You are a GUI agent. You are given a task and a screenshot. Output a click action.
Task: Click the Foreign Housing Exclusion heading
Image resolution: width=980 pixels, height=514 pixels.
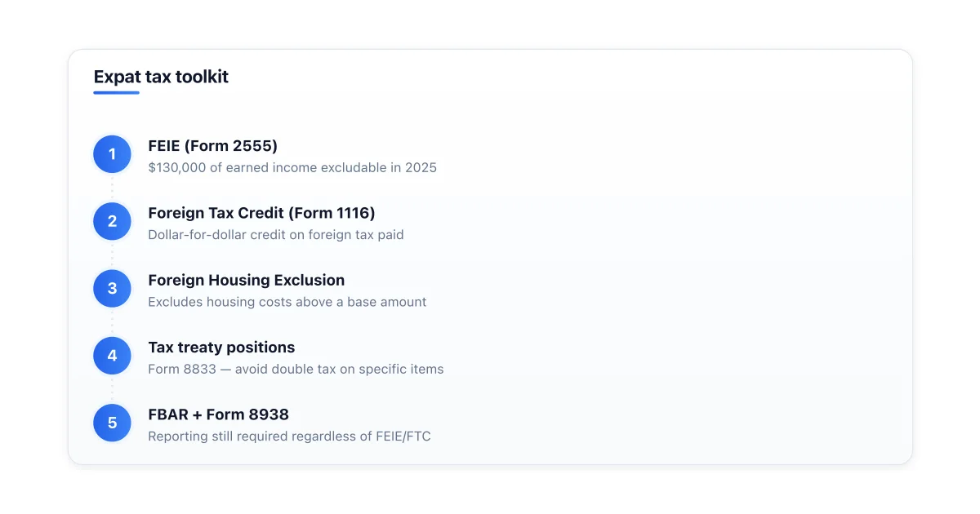(247, 280)
